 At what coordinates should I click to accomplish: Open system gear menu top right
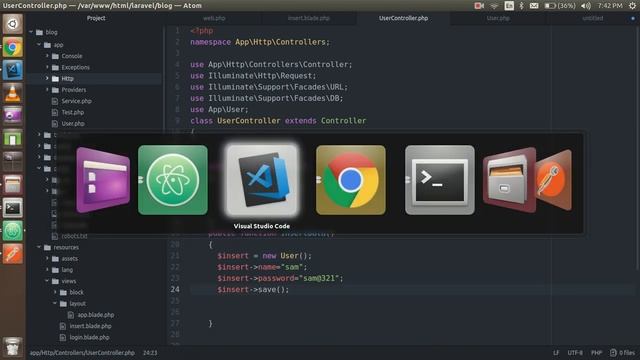point(632,6)
